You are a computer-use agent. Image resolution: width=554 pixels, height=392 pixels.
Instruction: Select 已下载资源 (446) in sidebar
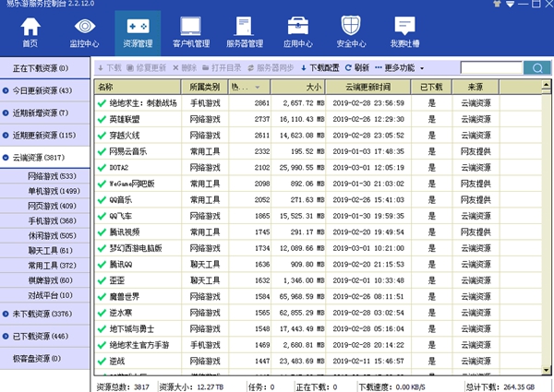click(46, 335)
